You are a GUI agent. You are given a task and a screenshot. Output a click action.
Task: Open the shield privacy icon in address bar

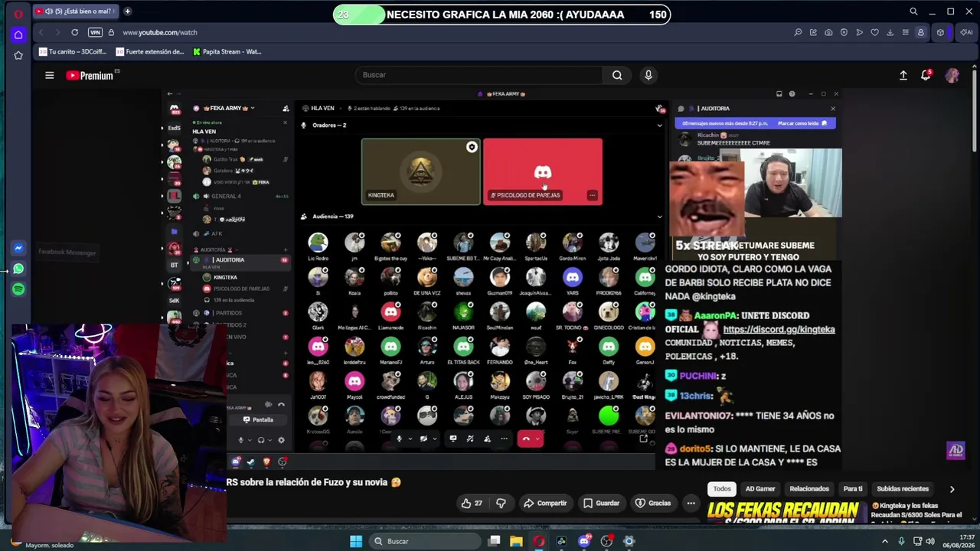click(844, 32)
